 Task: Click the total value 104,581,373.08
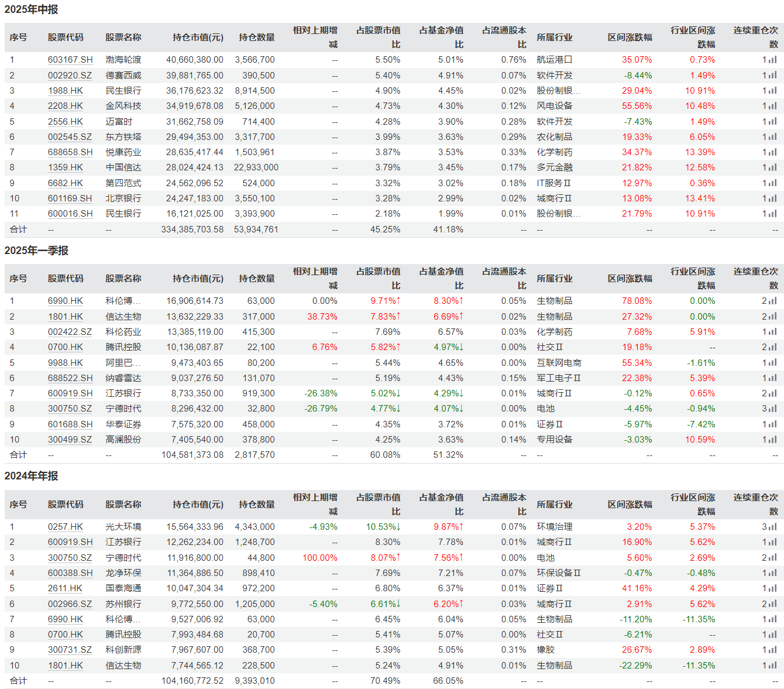click(x=192, y=455)
